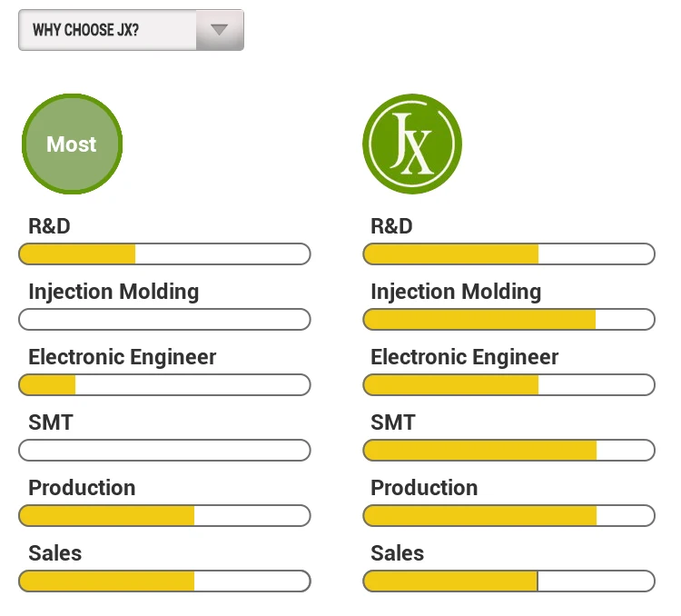This screenshot has width=681, height=616.
Task: Click the Most column SMT progress bar
Action: pyautogui.click(x=164, y=450)
